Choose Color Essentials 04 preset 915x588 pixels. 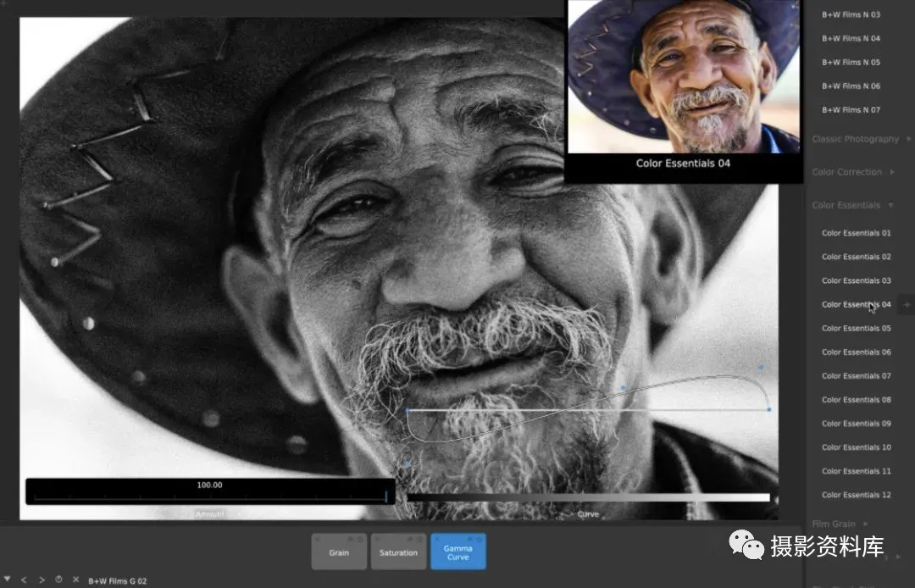click(856, 304)
